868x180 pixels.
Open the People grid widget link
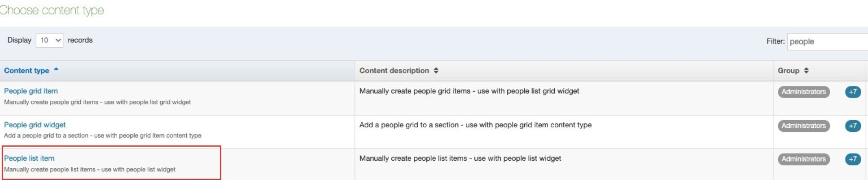pos(35,125)
